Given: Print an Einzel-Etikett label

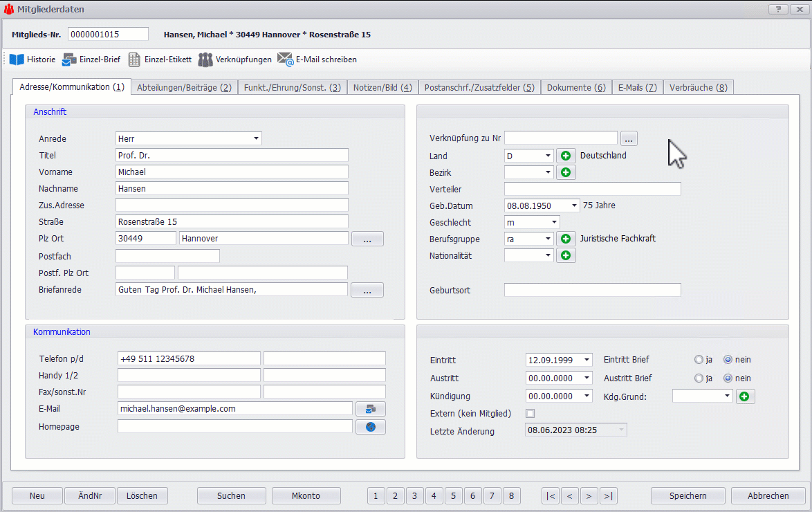Looking at the screenshot, I should 135,60.
